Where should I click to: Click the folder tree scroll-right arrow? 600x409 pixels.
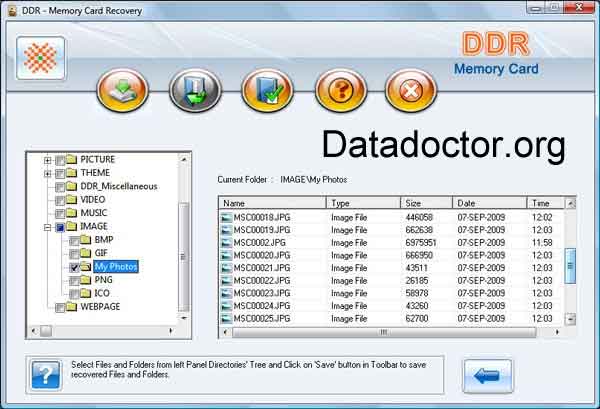pyautogui.click(x=171, y=331)
